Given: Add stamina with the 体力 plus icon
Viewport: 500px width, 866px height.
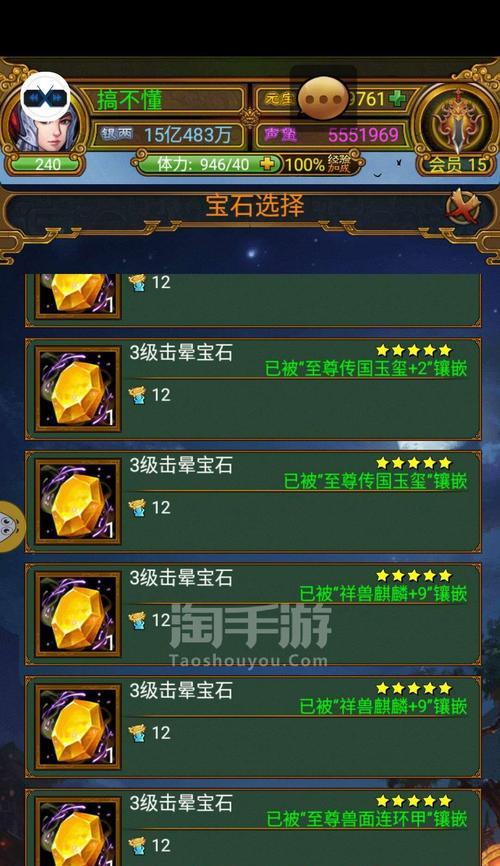Looking at the screenshot, I should [267, 164].
